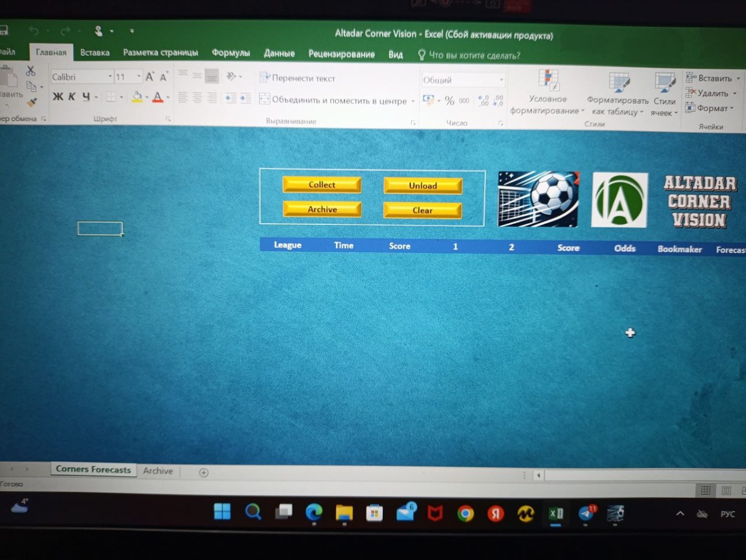The height and width of the screenshot is (560, 746).
Task: Open the Разметка страницы tab
Action: click(160, 53)
